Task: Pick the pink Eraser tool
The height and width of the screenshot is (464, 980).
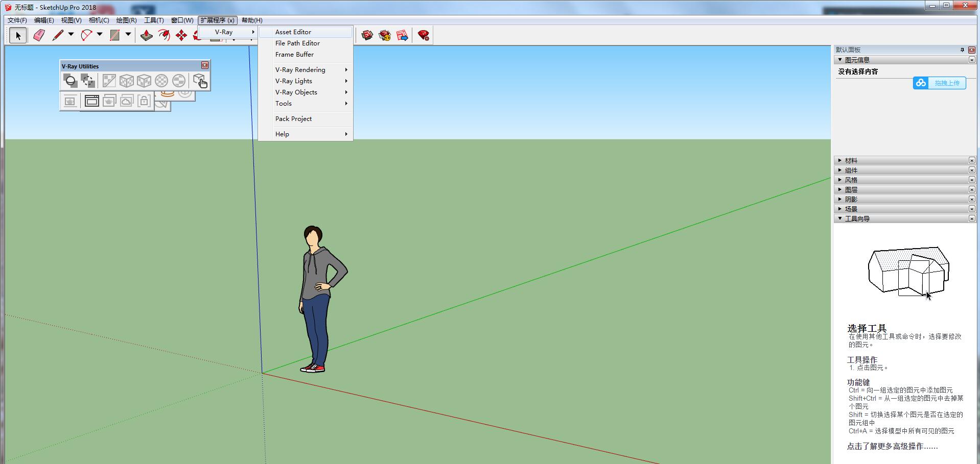Action: [x=39, y=35]
